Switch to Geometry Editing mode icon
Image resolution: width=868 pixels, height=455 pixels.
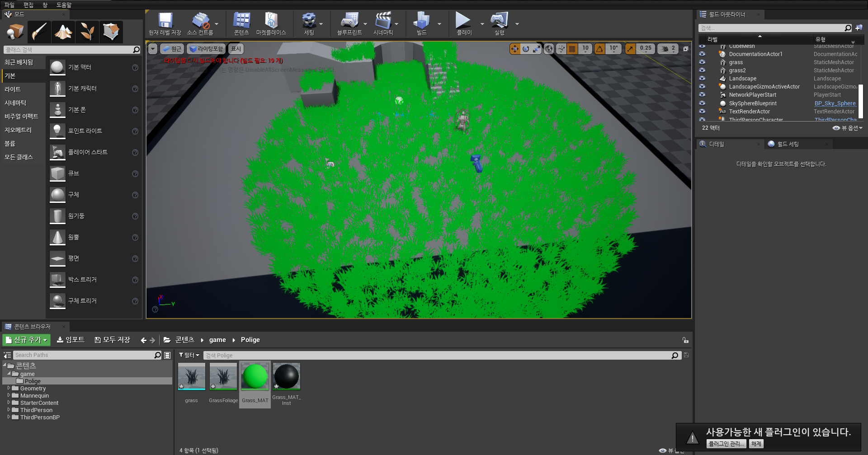[x=111, y=32]
